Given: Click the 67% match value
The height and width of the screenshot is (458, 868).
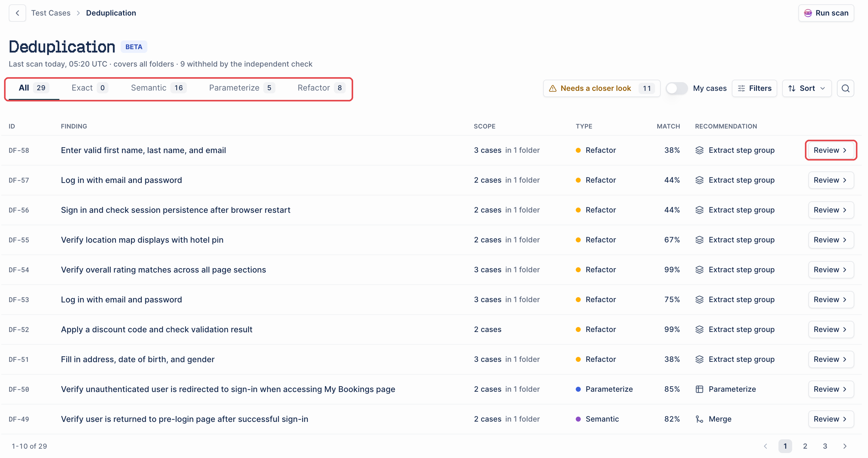Looking at the screenshot, I should tap(672, 240).
